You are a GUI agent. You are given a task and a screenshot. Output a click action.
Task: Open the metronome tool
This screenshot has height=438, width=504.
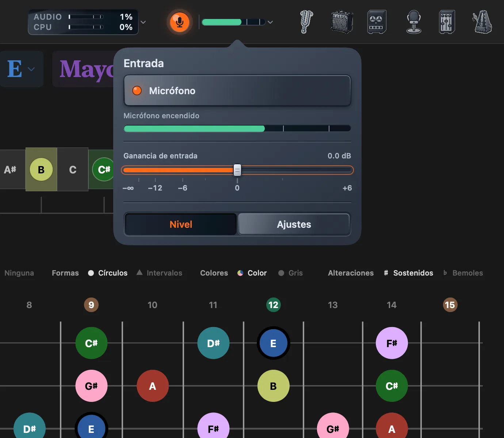482,22
